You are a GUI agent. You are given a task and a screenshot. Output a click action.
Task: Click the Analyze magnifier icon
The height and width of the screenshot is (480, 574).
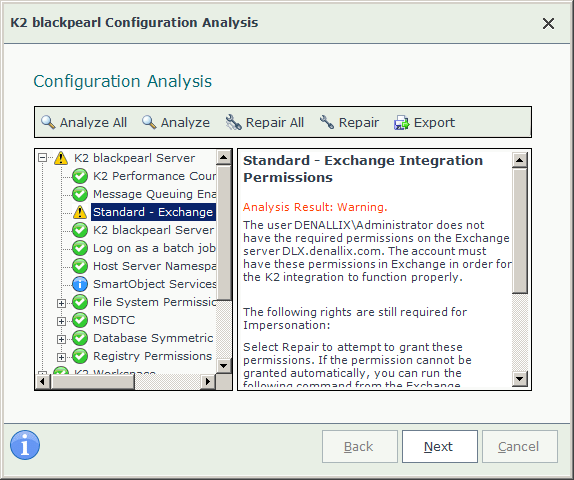[149, 122]
